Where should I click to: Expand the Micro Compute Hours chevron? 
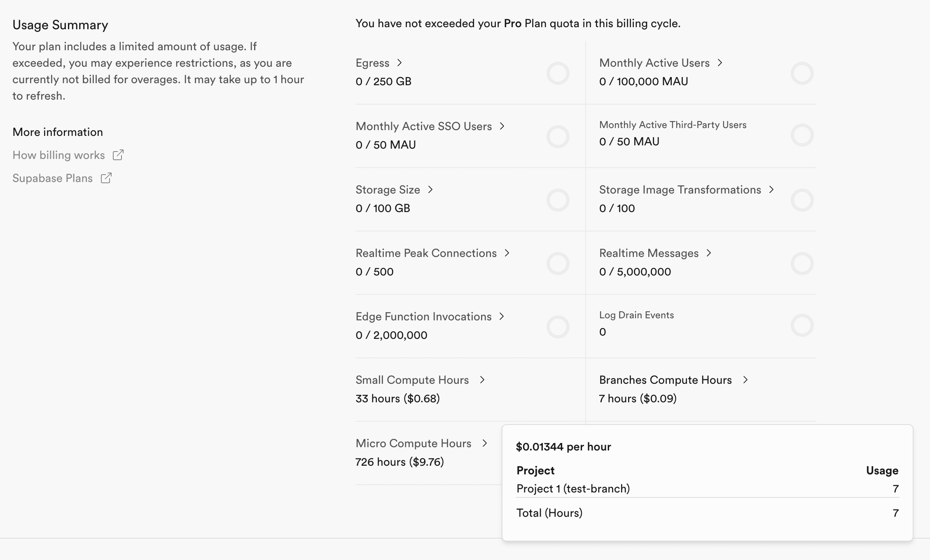(x=485, y=443)
